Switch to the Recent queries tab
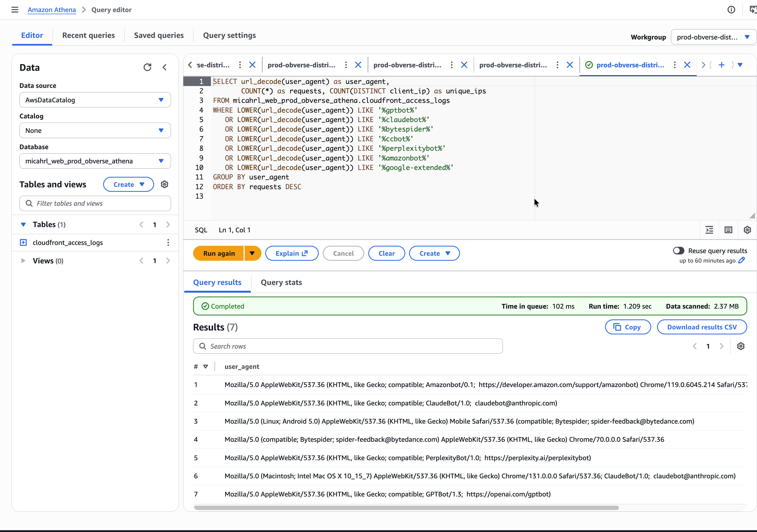This screenshot has height=532, width=757. point(88,35)
